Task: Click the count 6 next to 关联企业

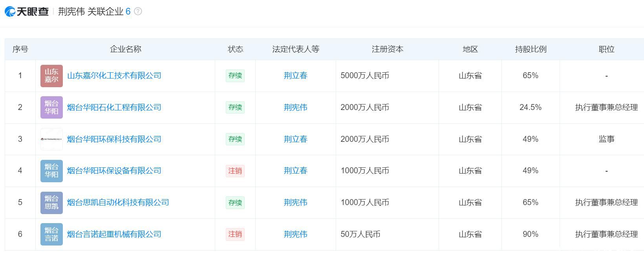Action: [x=128, y=11]
